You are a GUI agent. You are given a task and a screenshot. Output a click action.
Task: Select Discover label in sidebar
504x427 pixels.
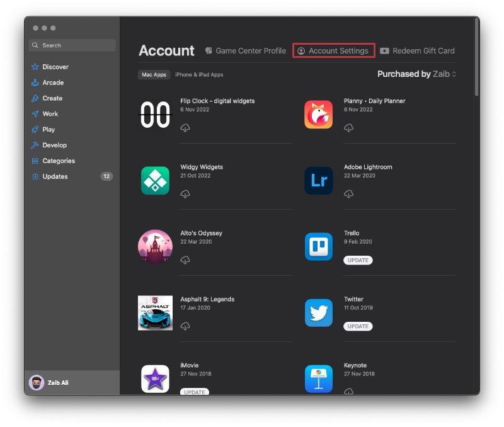pos(55,67)
